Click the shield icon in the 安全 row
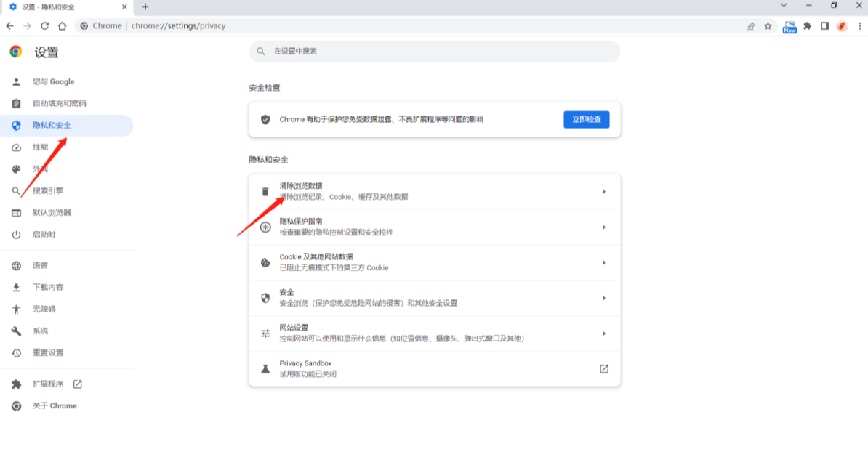Image resolution: width=868 pixels, height=465 pixels. (266, 298)
